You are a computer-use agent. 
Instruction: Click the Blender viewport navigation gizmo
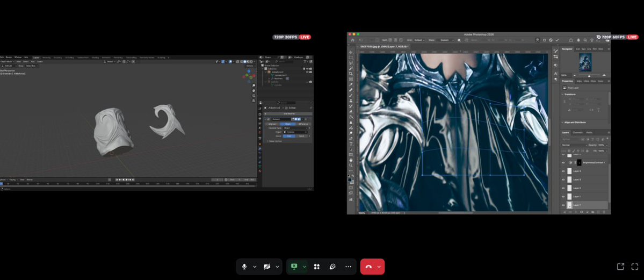pyautogui.click(x=249, y=75)
